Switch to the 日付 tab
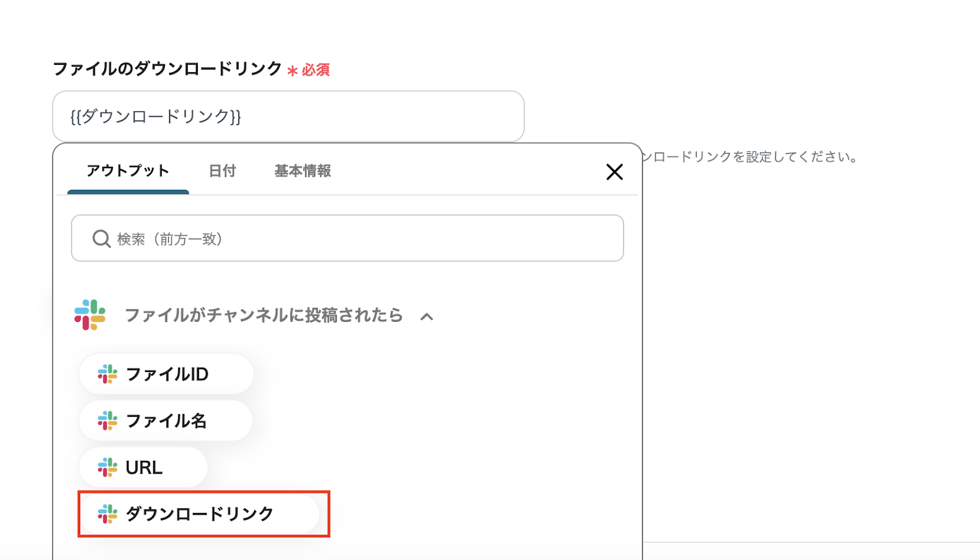The height and width of the screenshot is (560, 980). [x=222, y=171]
